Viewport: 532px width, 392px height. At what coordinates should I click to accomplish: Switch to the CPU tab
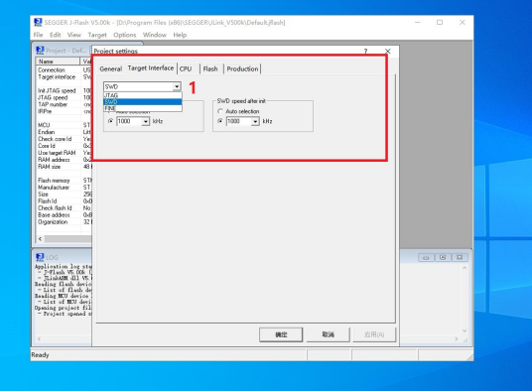point(186,68)
